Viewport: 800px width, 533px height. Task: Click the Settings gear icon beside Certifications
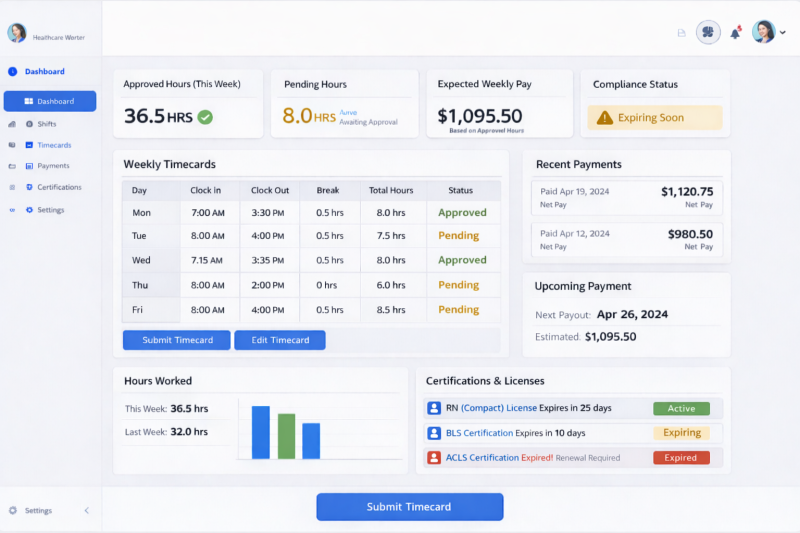29,210
